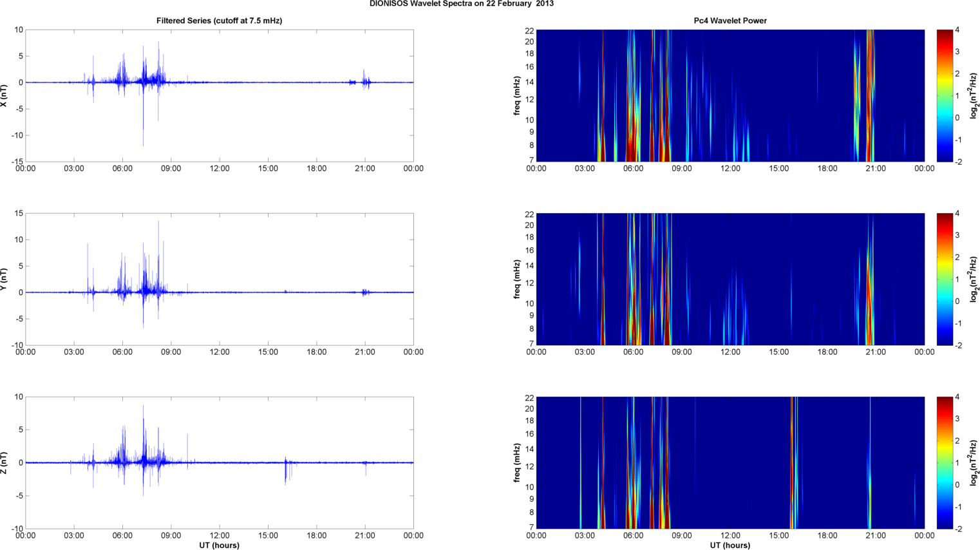Click UT (hours) label under bottom spectrogram

(730, 545)
